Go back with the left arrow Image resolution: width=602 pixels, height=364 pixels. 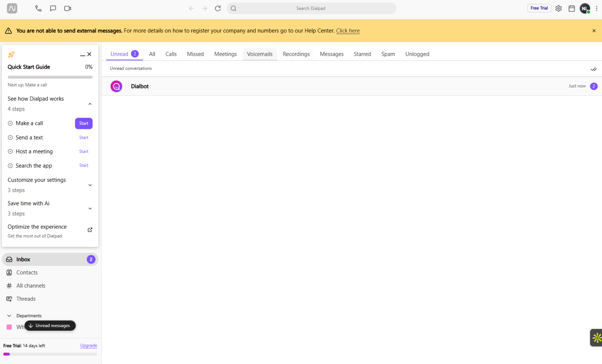pyautogui.click(x=191, y=8)
